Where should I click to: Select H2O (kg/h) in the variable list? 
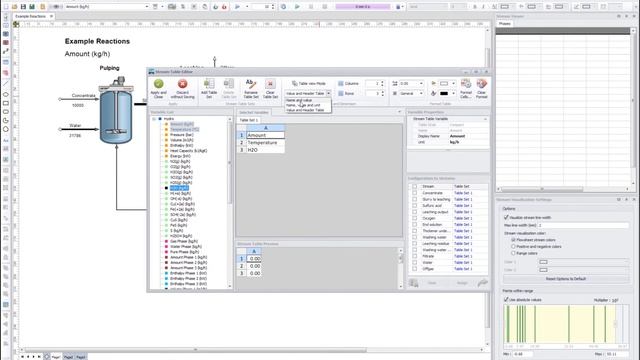click(179, 188)
